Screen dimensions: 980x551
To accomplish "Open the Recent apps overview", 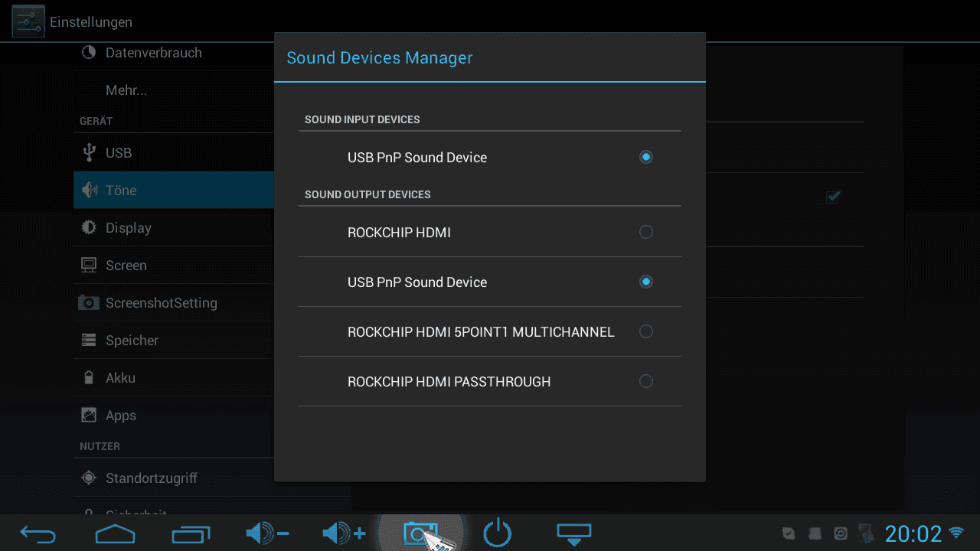I will (x=191, y=533).
